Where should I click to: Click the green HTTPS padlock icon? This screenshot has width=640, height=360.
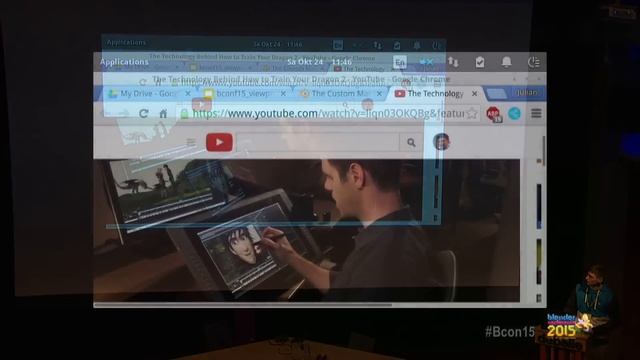pos(184,113)
